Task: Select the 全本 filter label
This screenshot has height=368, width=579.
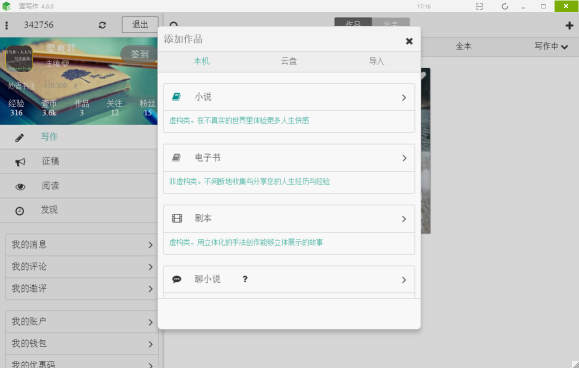Action: click(463, 47)
